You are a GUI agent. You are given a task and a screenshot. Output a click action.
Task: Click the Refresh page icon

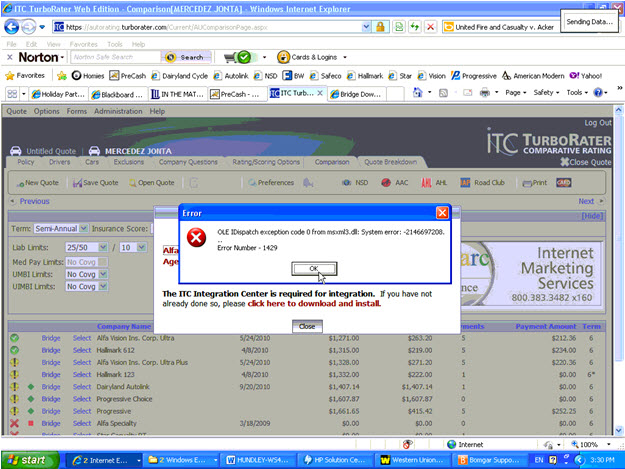pos(415,27)
